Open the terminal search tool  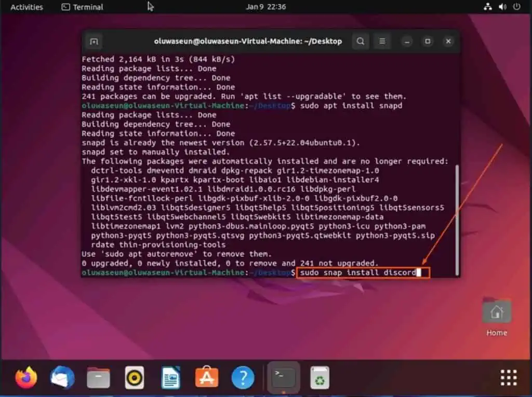click(x=361, y=42)
